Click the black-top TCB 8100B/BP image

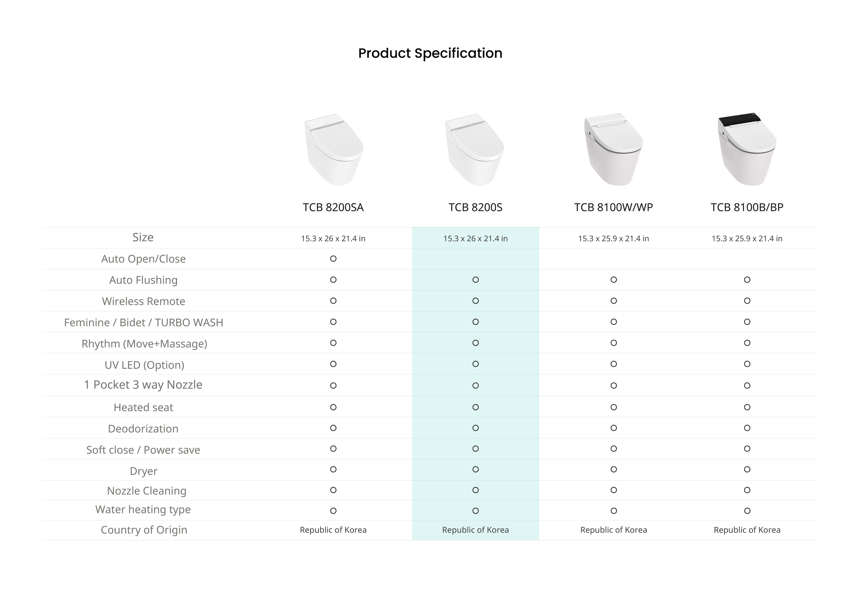tap(747, 149)
